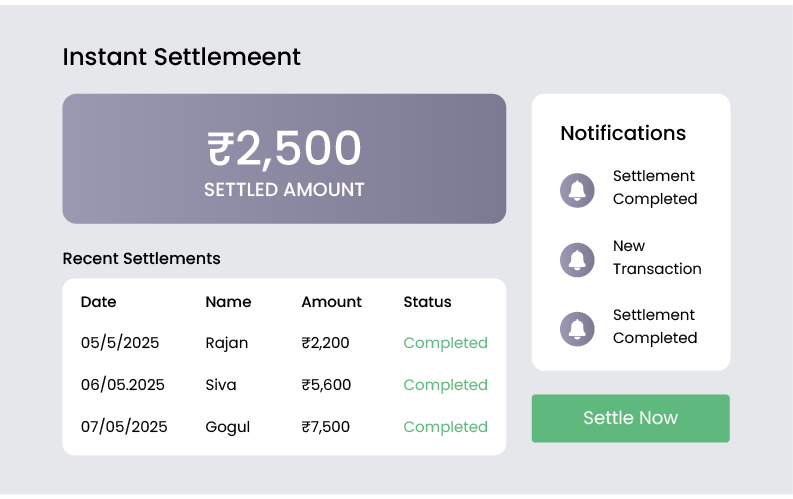This screenshot has height=499, width=793.
Task: Click the ₹2,500 settled amount card
Action: tap(284, 159)
